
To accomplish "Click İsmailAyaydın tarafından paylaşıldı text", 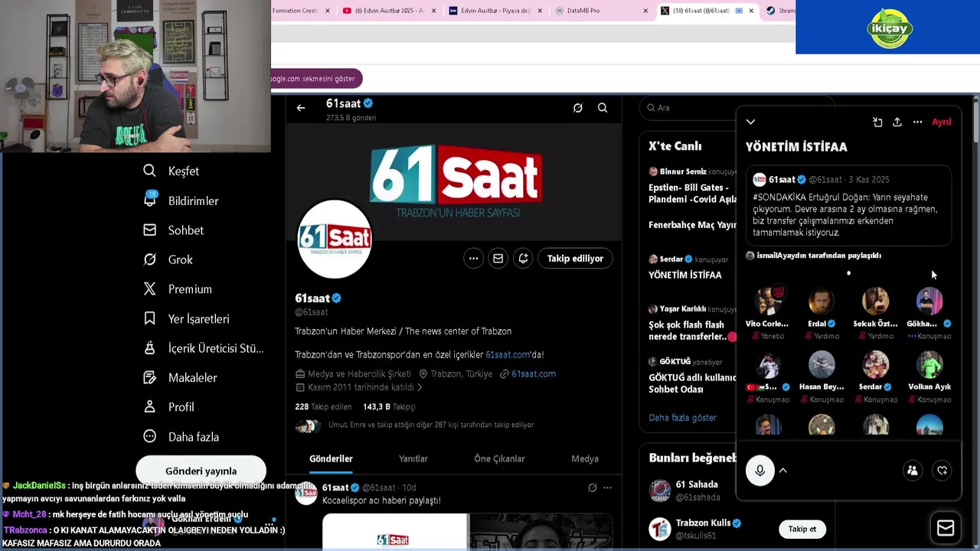I will pyautogui.click(x=818, y=256).
